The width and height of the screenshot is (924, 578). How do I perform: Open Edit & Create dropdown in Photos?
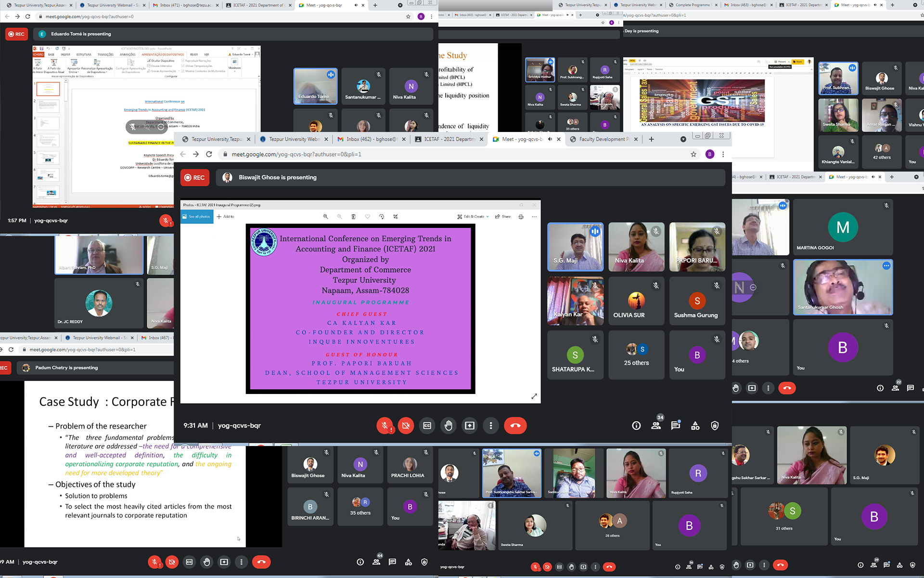click(x=473, y=217)
